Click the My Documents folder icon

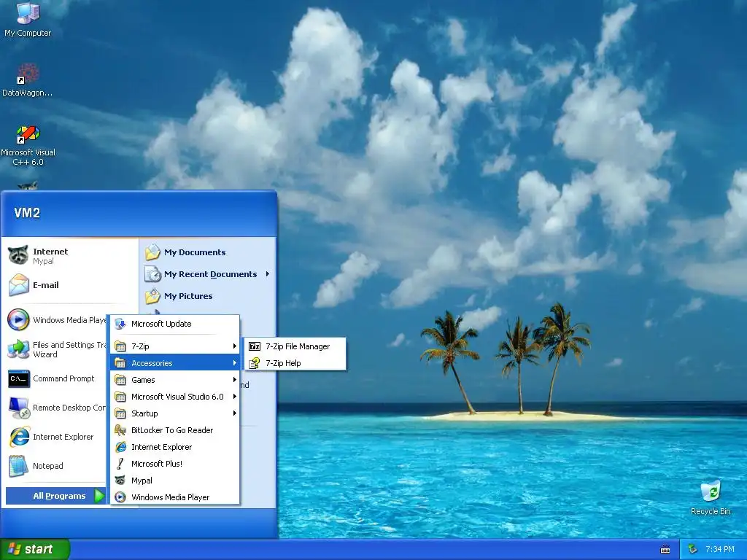(x=153, y=252)
